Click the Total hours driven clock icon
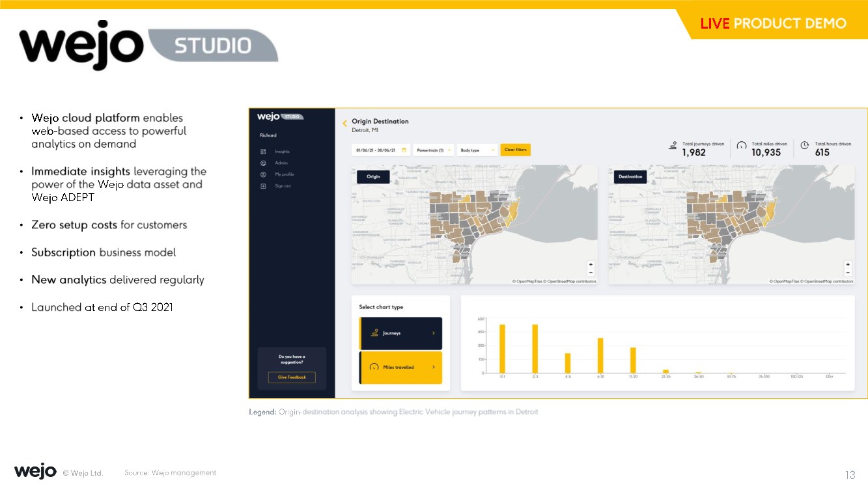Screen dimensions: 868x488 click(805, 145)
